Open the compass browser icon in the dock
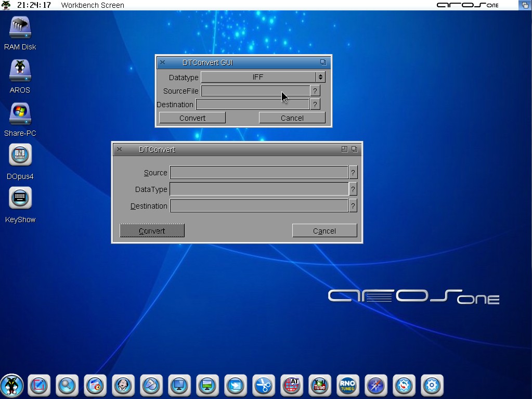This screenshot has width=532, height=399. [375, 385]
